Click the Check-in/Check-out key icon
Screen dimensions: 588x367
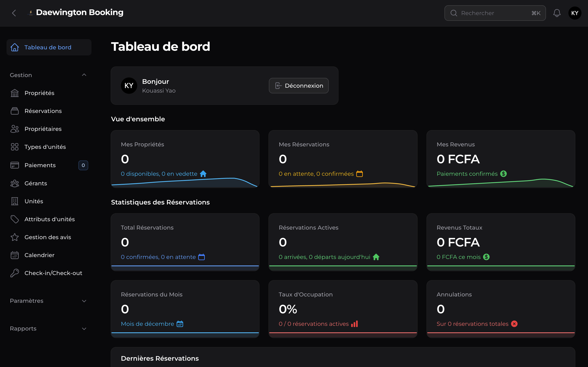[14, 273]
